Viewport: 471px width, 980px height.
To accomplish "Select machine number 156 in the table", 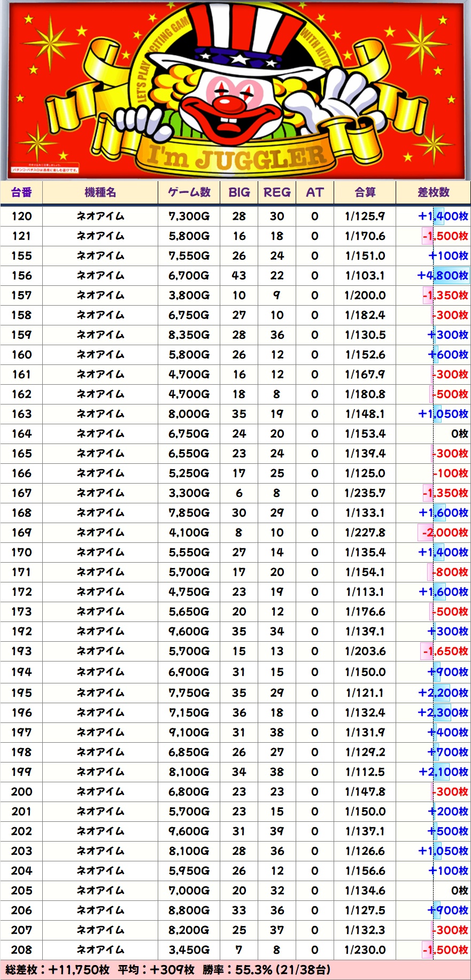I will click(21, 276).
